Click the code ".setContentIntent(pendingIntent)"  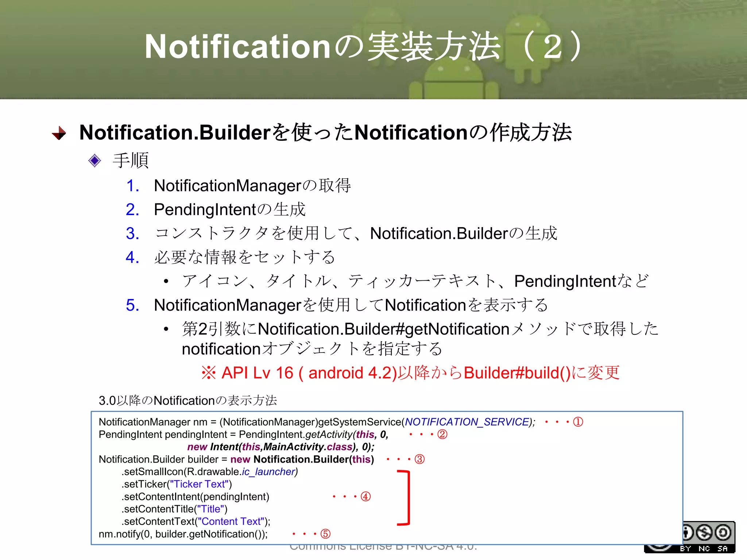[x=195, y=497]
